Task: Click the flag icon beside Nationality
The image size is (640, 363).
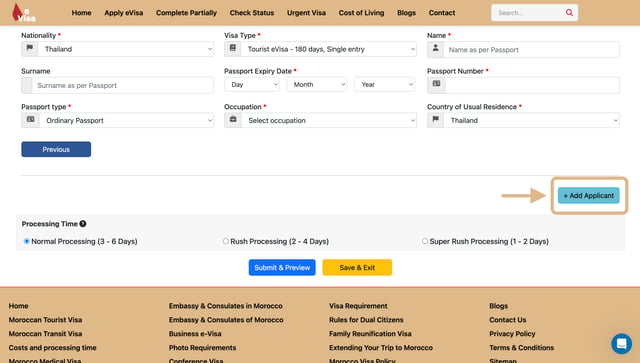Action: click(x=29, y=48)
